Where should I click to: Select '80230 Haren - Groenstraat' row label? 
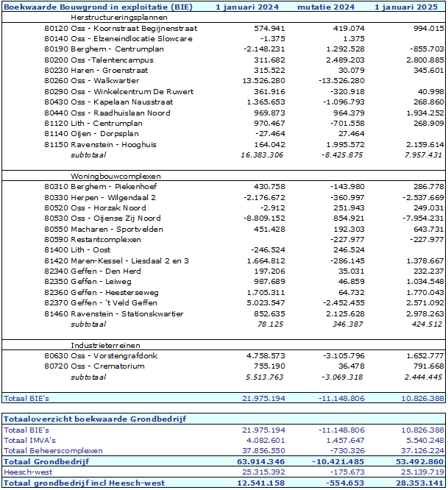96,71
